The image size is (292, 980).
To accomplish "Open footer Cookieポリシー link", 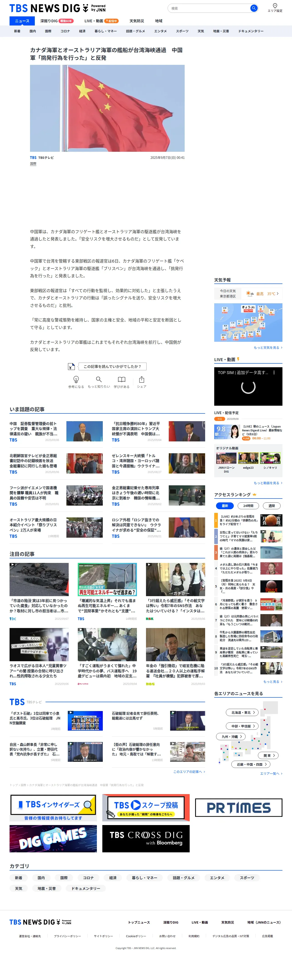I will 136,936.
